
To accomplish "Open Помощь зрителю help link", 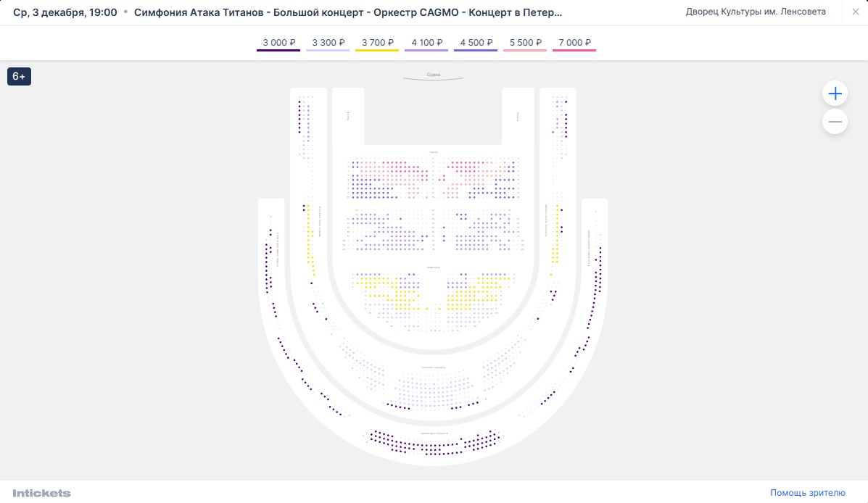I will (x=807, y=493).
